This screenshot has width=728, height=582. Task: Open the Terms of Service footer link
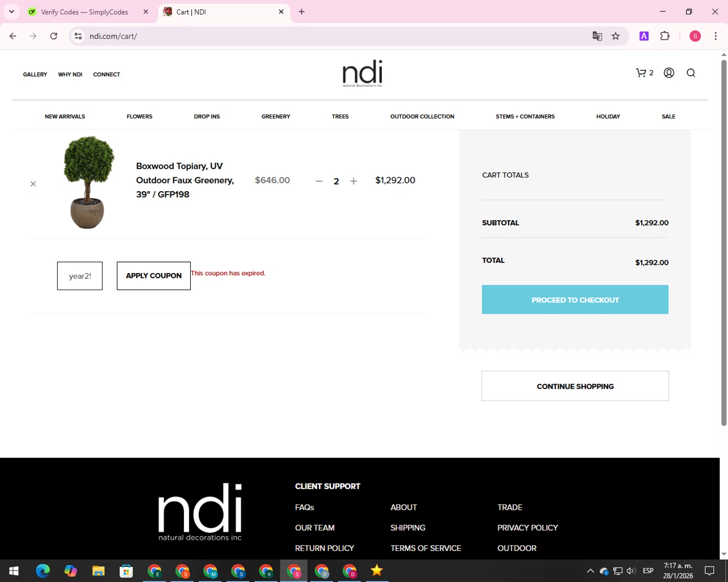click(426, 548)
